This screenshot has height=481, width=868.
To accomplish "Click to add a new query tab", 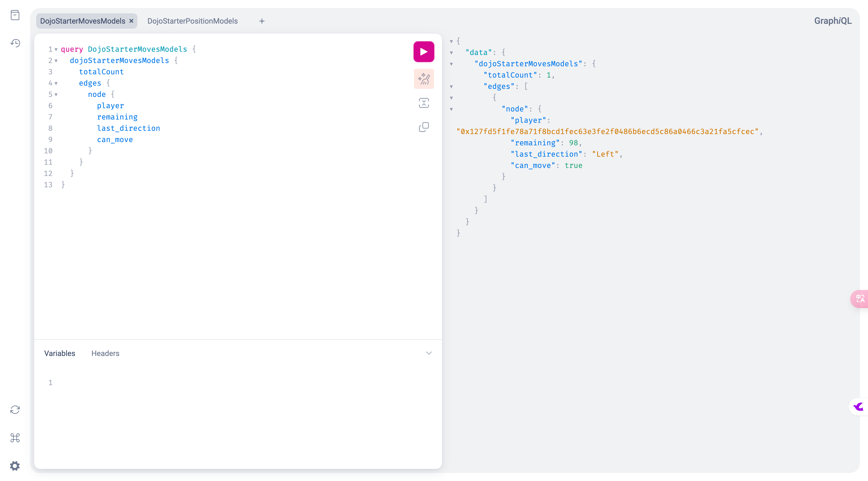I will pyautogui.click(x=261, y=21).
